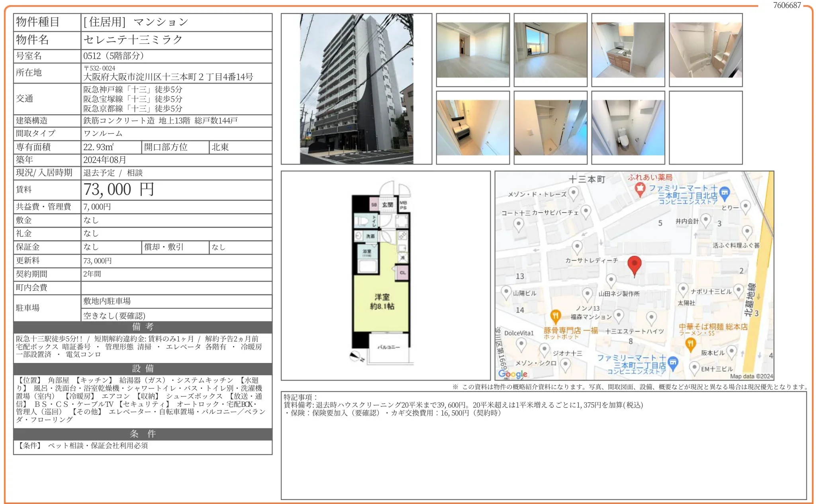Open the kitchen photo thumbnail
819x504 pixels.
tap(628, 50)
